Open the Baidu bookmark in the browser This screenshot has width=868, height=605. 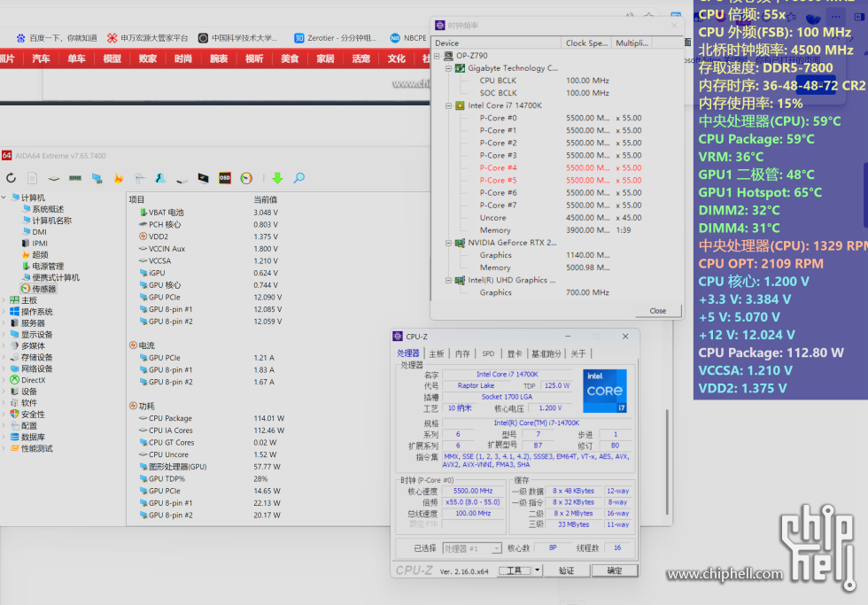coord(57,38)
